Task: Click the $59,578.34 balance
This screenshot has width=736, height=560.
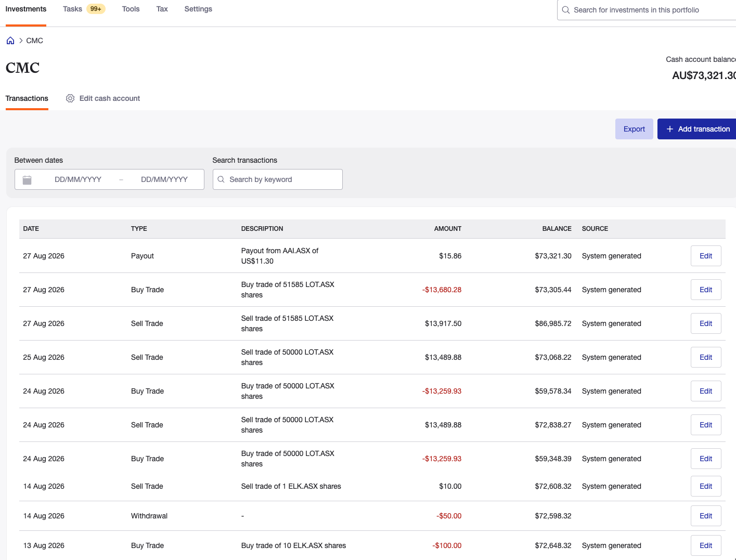Action: pos(553,391)
